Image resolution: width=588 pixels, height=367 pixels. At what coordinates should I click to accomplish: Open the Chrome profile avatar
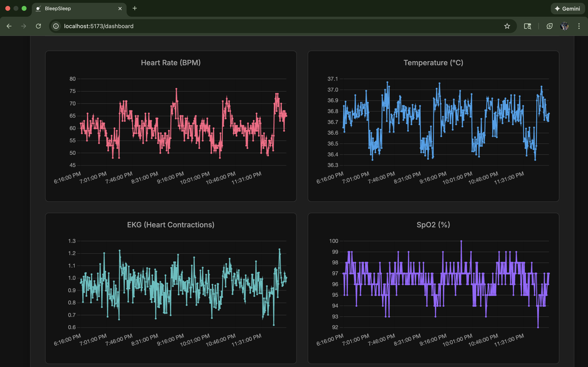[x=564, y=26]
